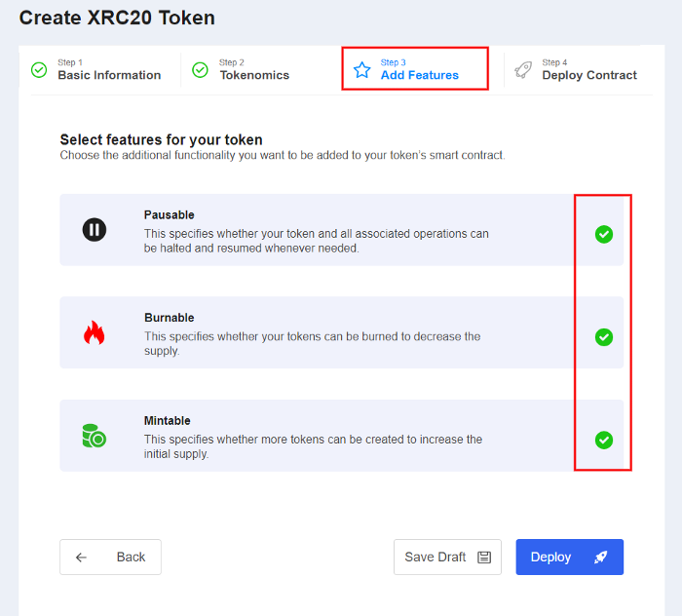
Task: Save the token as a draft
Action: [x=447, y=558]
